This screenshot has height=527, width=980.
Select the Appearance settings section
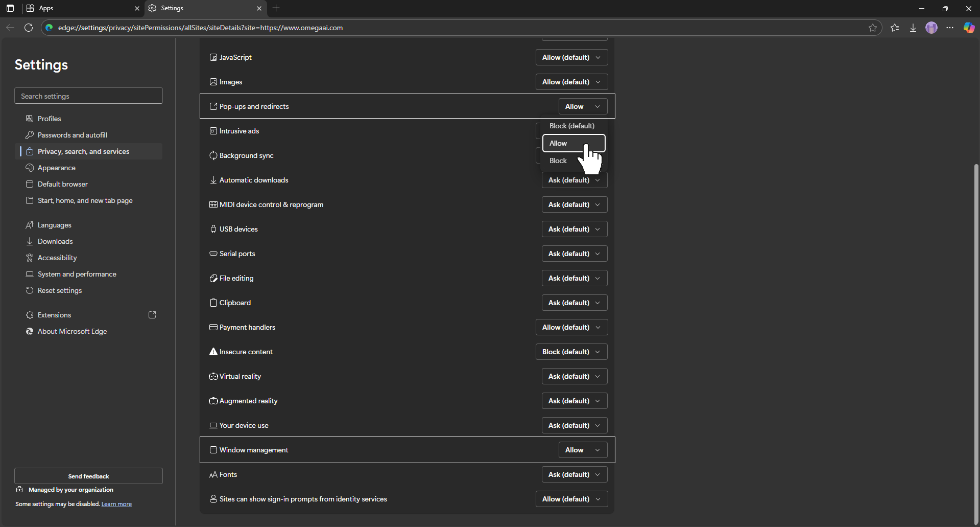[x=57, y=168]
